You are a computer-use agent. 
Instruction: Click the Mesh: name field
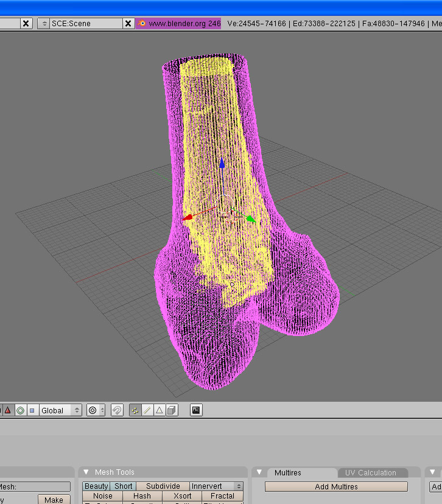35,486
